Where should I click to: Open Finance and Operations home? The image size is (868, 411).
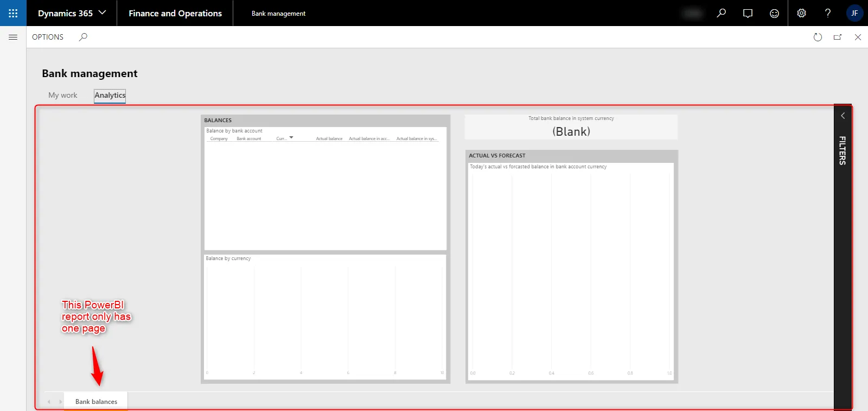click(x=175, y=13)
